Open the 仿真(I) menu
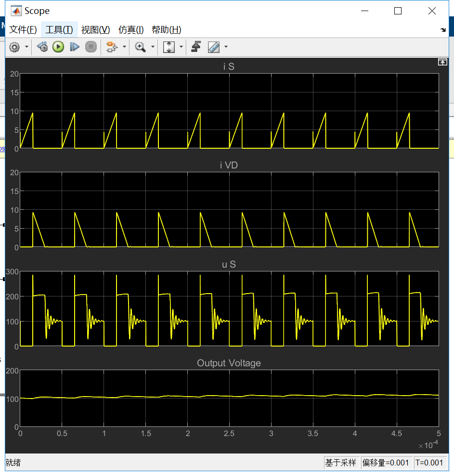 pyautogui.click(x=131, y=30)
